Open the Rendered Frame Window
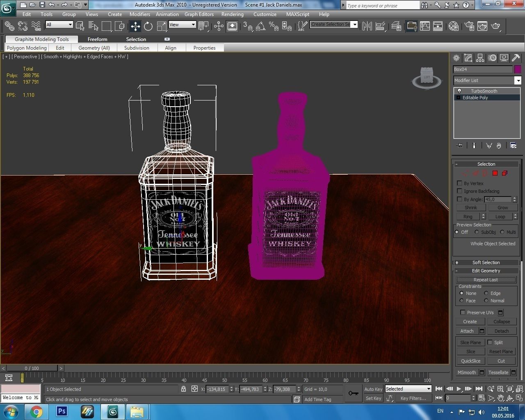 click(482, 26)
